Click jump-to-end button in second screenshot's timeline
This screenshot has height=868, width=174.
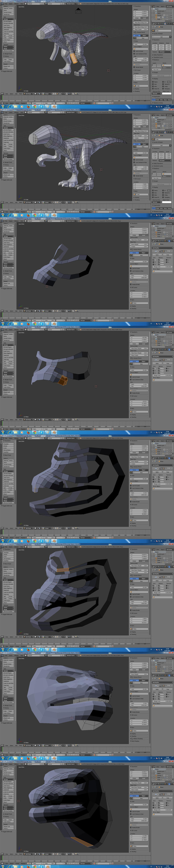(78, 212)
